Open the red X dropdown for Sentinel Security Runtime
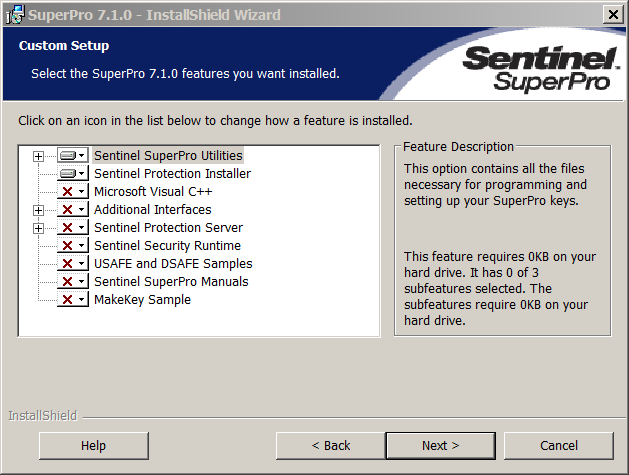The image size is (629, 475). coord(73,246)
